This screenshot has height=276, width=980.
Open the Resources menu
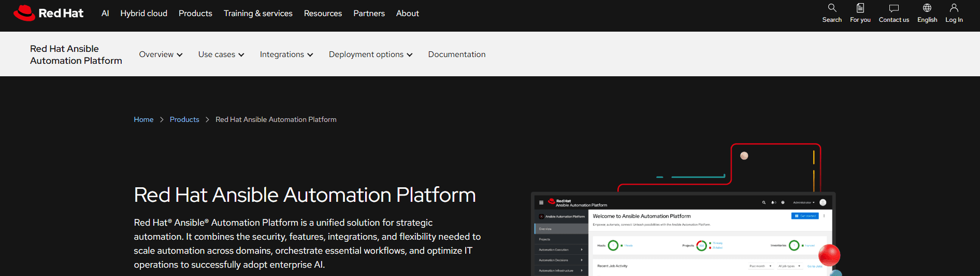pos(323,13)
